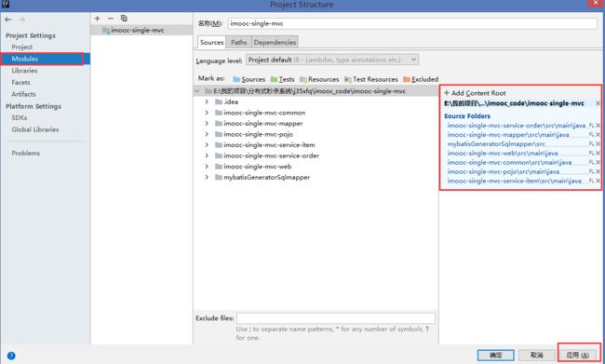The height and width of the screenshot is (364, 605).
Task: Expand mybatisGeneratorSqlmapper folder
Action: coord(207,178)
